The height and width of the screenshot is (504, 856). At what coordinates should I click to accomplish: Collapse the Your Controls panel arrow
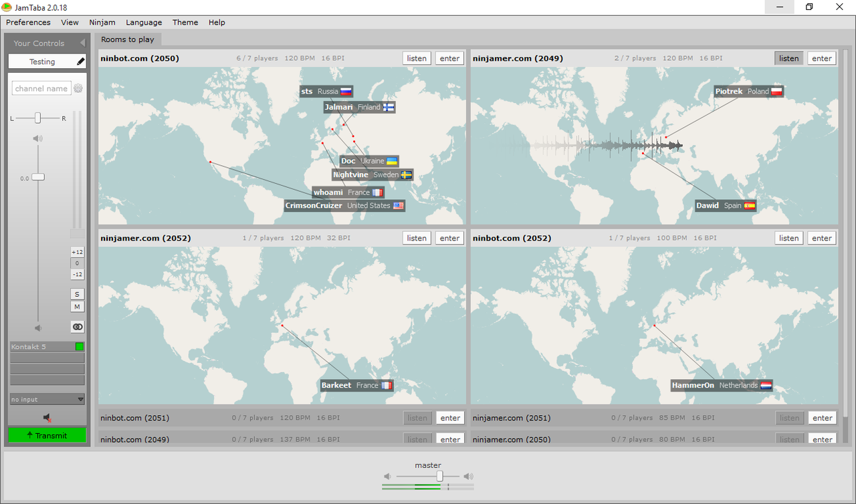pyautogui.click(x=82, y=43)
